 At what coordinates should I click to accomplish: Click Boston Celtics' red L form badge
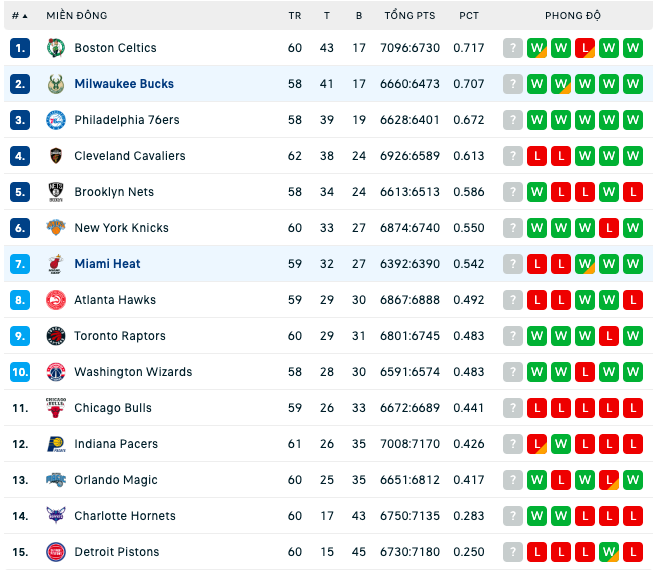(585, 48)
